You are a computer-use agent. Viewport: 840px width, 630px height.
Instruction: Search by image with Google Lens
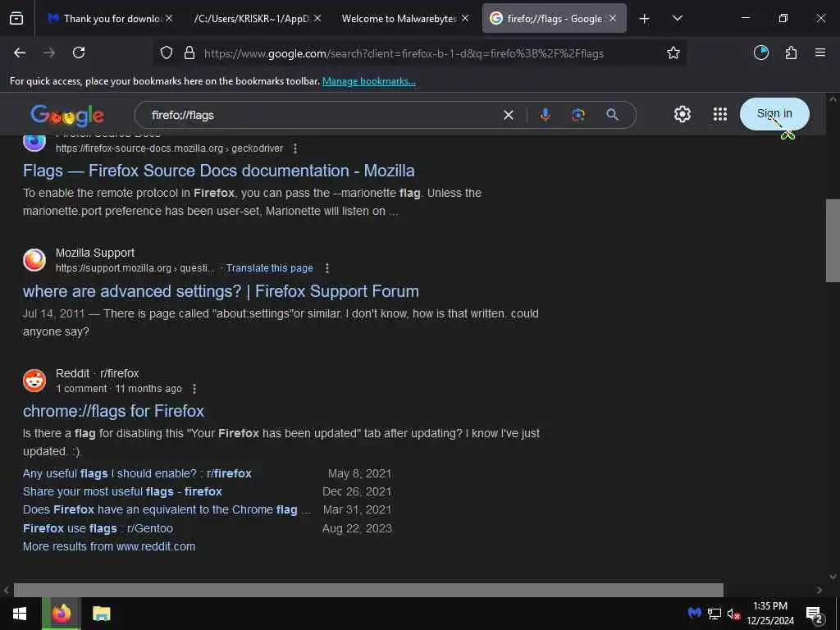coord(578,115)
